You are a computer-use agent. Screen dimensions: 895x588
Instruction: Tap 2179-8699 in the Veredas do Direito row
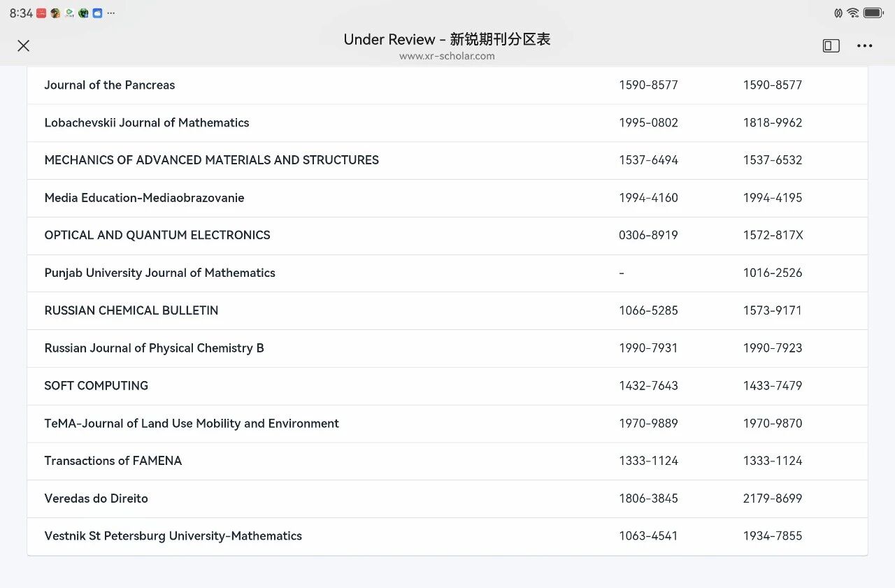tap(772, 499)
